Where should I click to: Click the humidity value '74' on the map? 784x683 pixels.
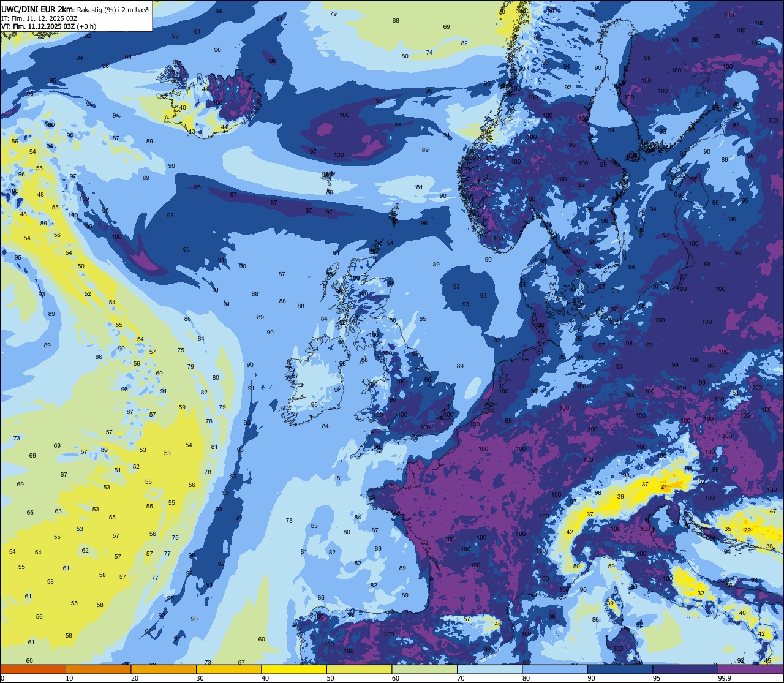click(429, 53)
